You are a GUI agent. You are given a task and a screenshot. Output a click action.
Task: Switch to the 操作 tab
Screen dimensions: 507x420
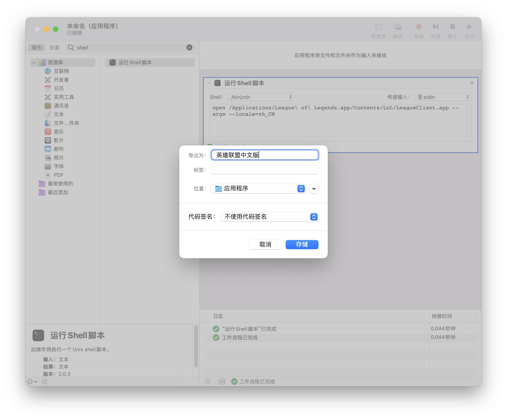coord(37,48)
